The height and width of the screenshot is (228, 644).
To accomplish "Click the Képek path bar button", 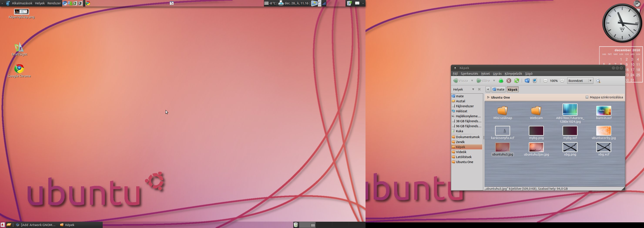I will (x=513, y=89).
